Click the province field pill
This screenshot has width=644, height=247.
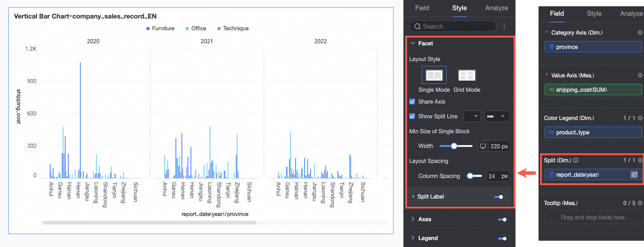(x=593, y=47)
